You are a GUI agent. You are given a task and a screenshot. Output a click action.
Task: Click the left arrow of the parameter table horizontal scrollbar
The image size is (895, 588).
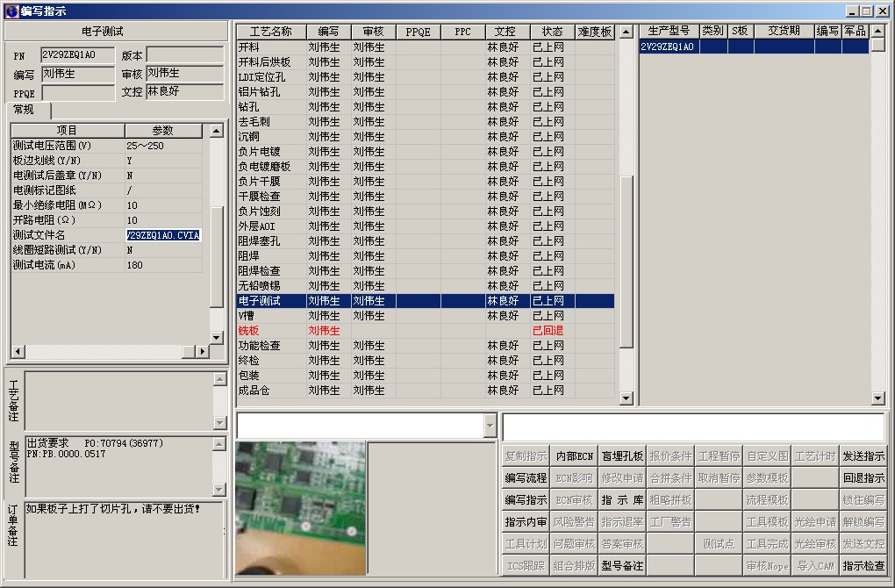18,352
